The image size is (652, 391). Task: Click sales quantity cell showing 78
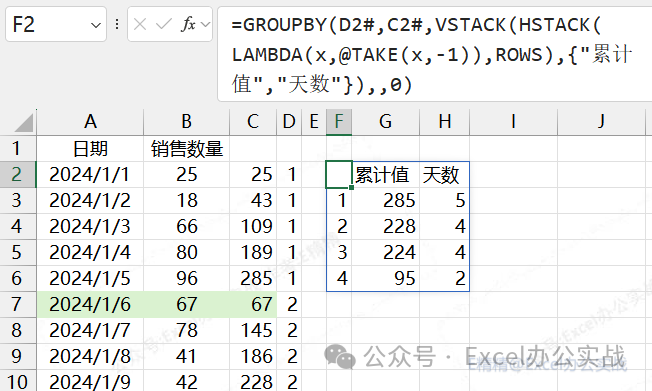tap(186, 331)
